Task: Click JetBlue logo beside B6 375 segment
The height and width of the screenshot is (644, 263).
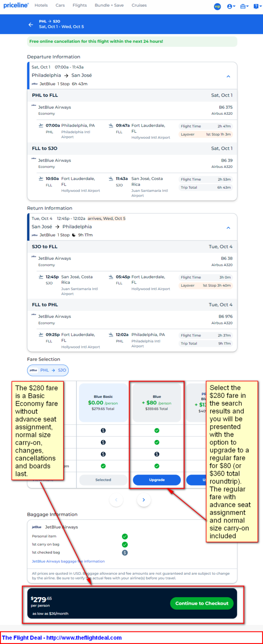Action: (x=34, y=106)
